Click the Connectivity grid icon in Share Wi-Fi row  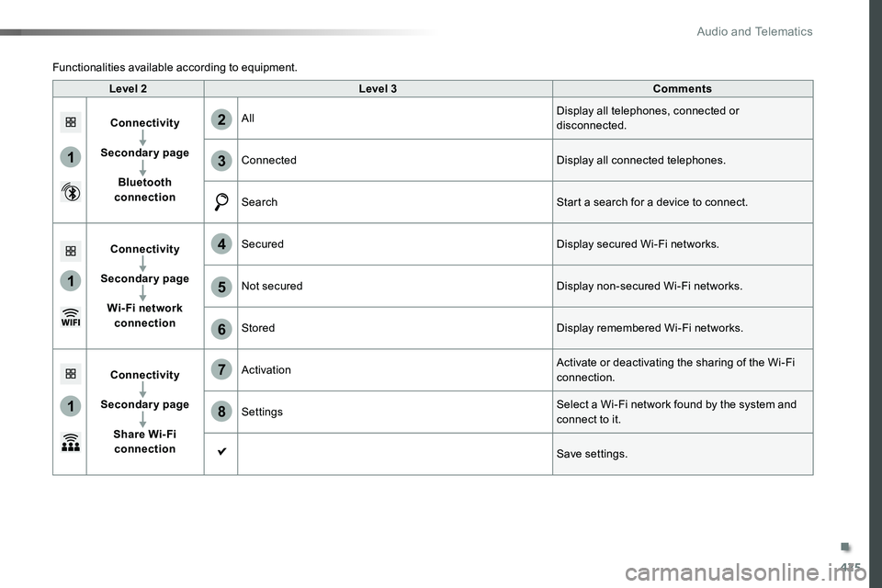pos(71,373)
